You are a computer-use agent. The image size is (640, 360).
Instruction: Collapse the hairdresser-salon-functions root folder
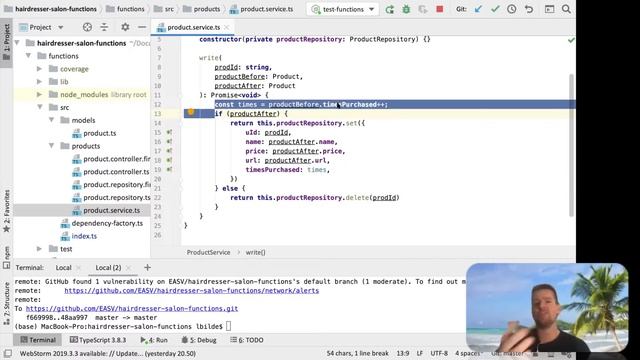pyautogui.click(x=17, y=43)
